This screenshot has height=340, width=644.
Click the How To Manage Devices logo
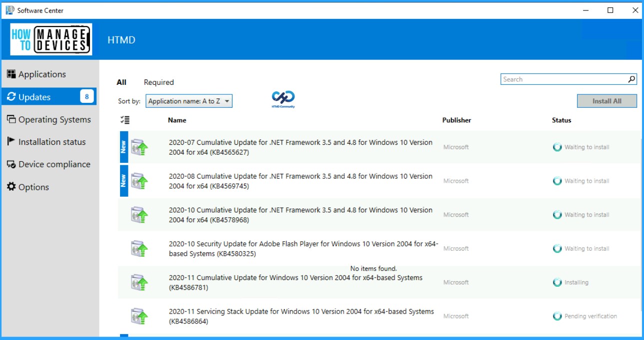(x=51, y=39)
